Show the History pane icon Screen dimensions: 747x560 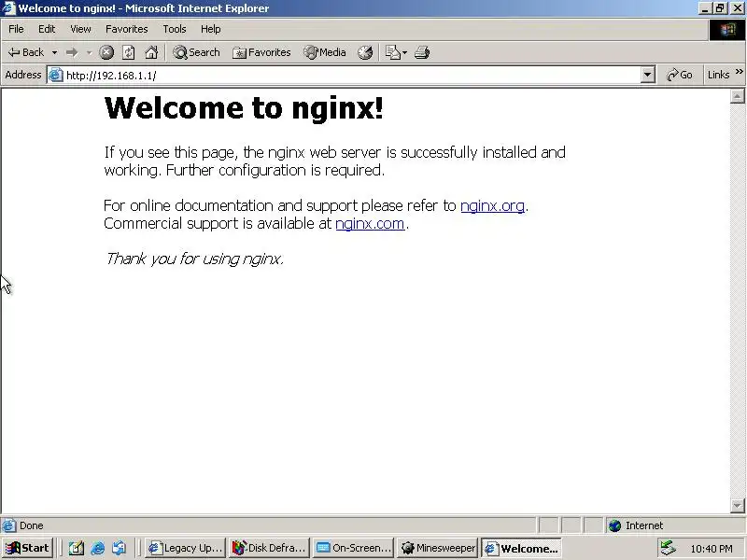[x=365, y=52]
